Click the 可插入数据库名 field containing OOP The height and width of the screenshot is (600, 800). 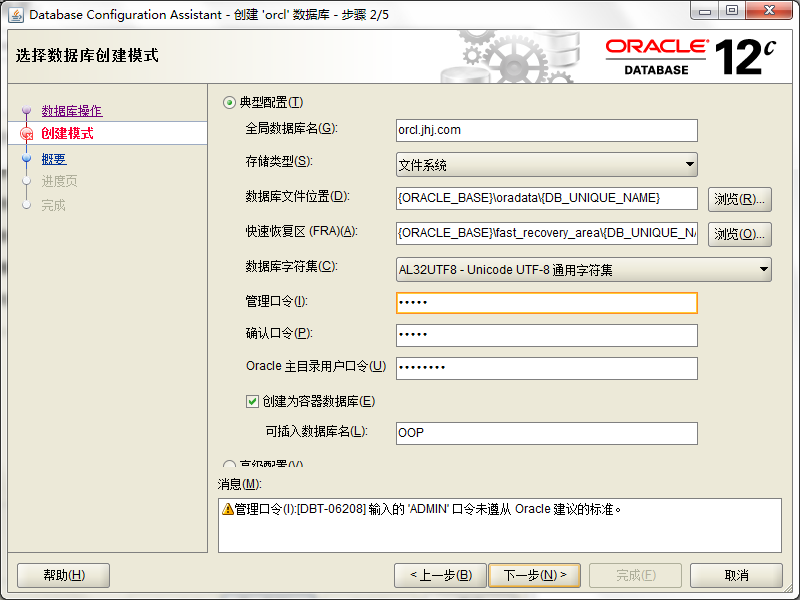(x=546, y=433)
